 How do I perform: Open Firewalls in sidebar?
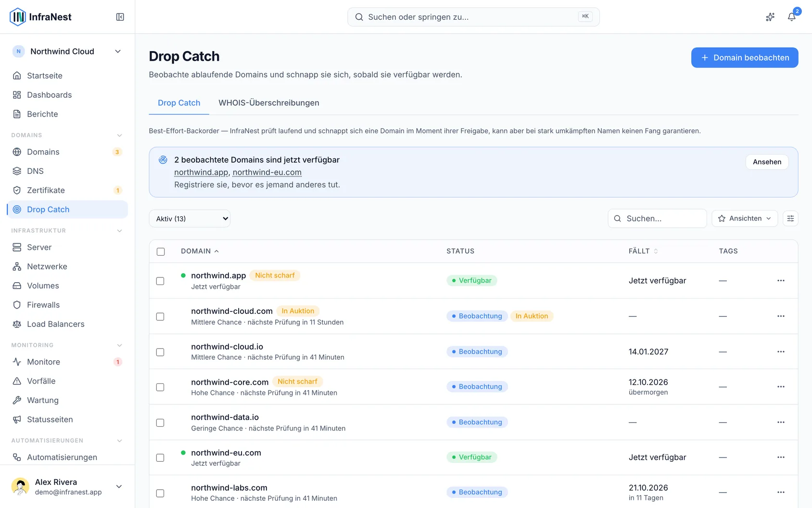(67, 305)
